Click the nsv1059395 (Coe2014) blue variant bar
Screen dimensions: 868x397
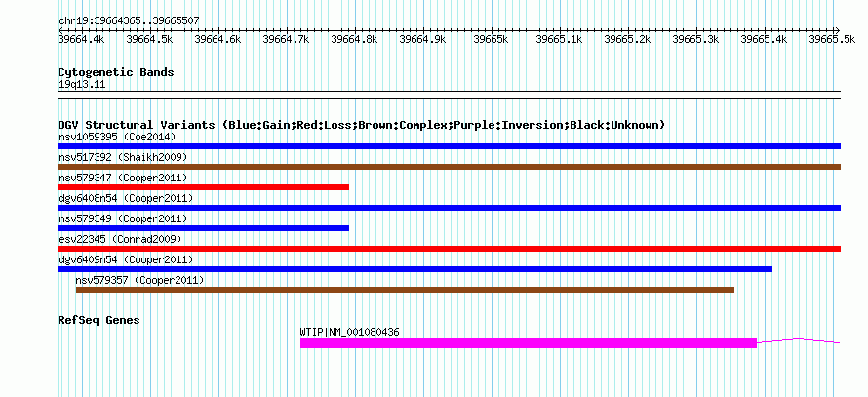point(449,146)
